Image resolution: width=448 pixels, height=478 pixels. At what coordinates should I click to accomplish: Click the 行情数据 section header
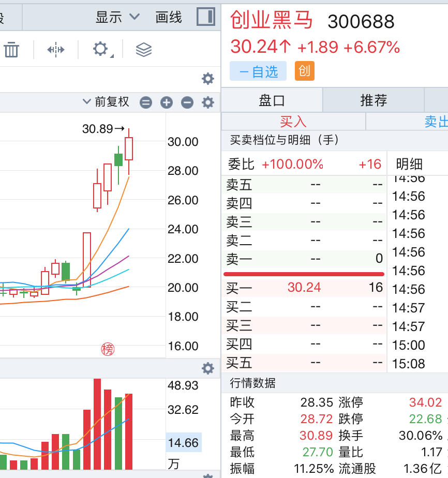coord(252,383)
